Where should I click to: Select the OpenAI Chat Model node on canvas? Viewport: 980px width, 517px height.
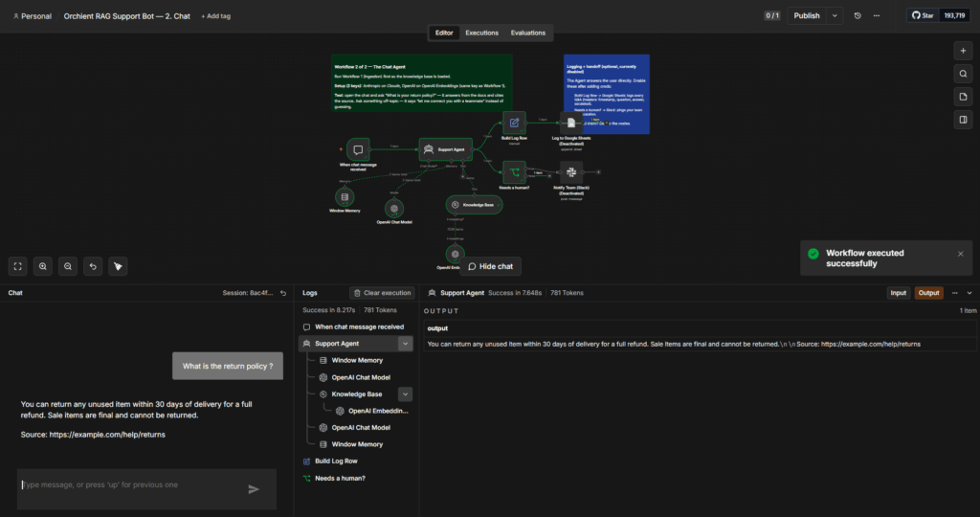(393, 209)
